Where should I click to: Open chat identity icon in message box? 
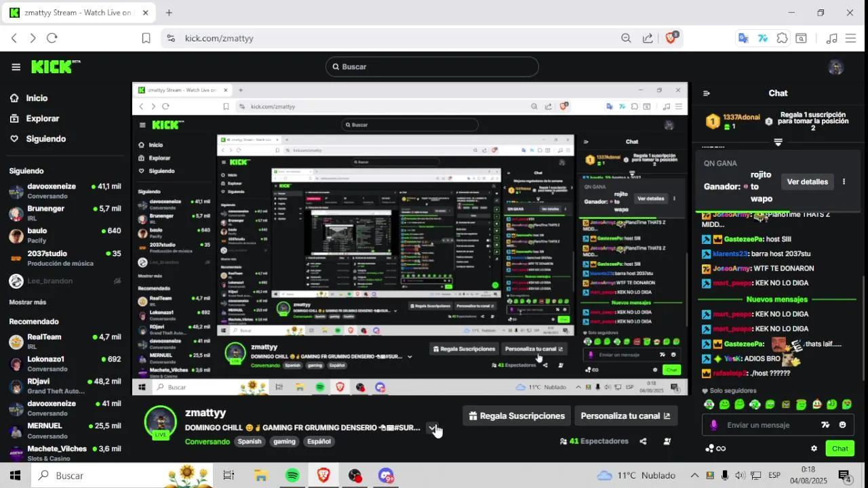pyautogui.click(x=713, y=425)
